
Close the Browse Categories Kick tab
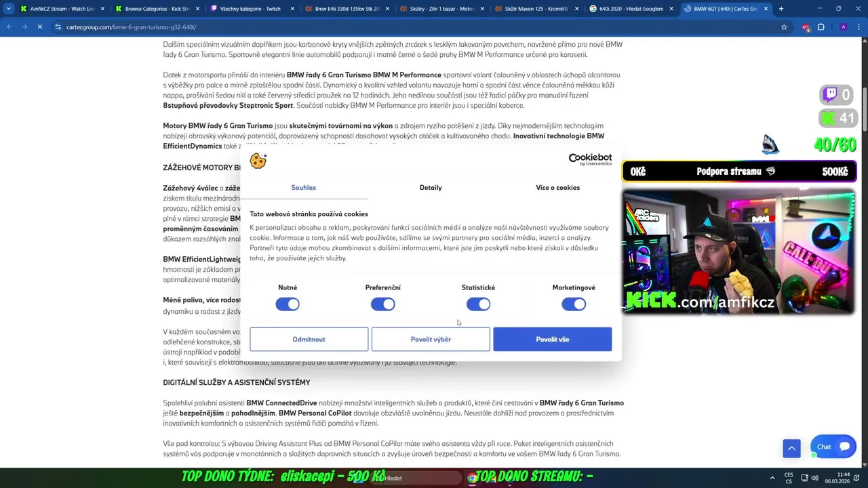tap(198, 9)
